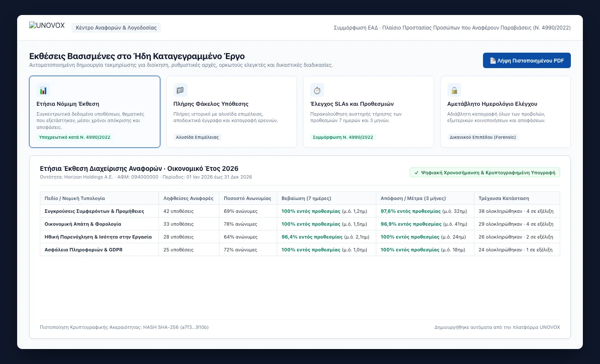Click the stopwatch icon on Έλεγχος SLAs

[x=317, y=90]
